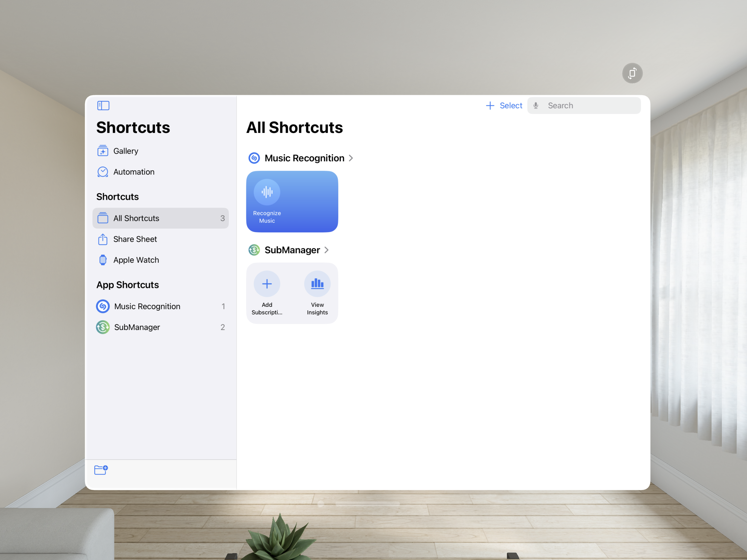The width and height of the screenshot is (747, 560).
Task: Click the plus icon to create shortcut
Action: [x=490, y=106]
